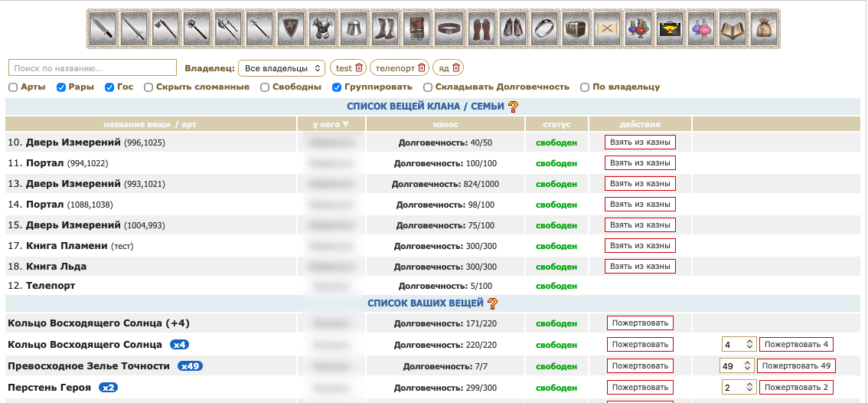Donate one 'Перстень Героя' item
868x403 pixels.
640,387
